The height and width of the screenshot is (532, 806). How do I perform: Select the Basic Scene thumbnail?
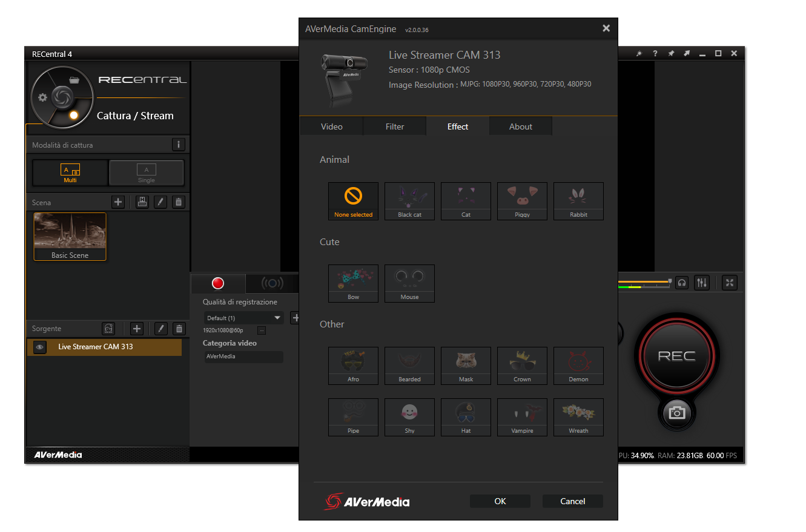[x=70, y=237]
